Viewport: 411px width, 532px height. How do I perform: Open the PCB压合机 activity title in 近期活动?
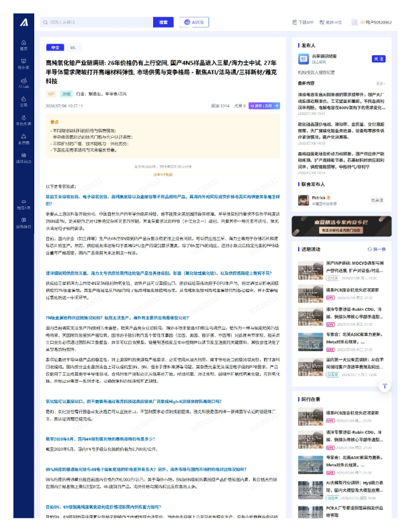click(x=353, y=290)
